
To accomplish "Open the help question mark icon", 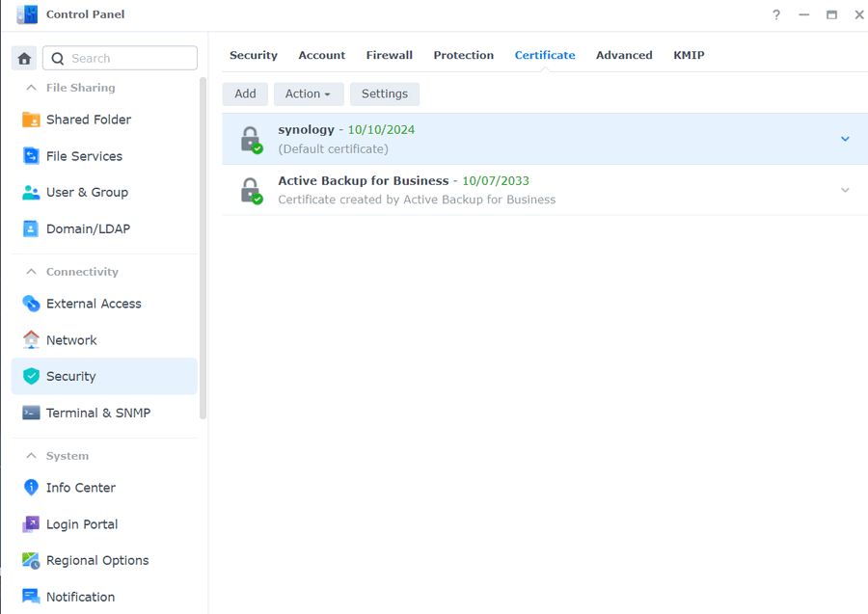I will click(776, 14).
